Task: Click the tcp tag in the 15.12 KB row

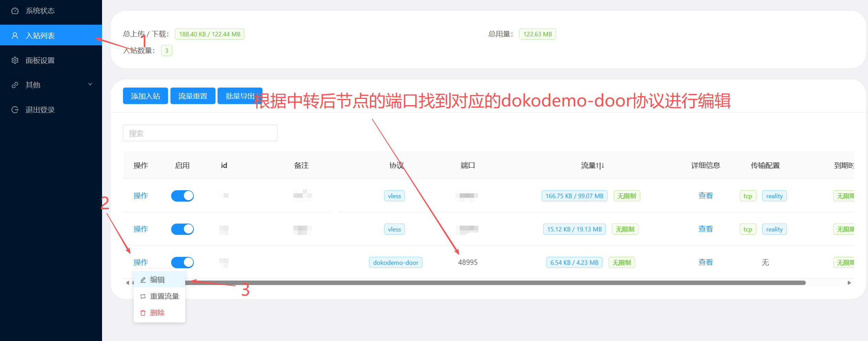Action: (748, 229)
